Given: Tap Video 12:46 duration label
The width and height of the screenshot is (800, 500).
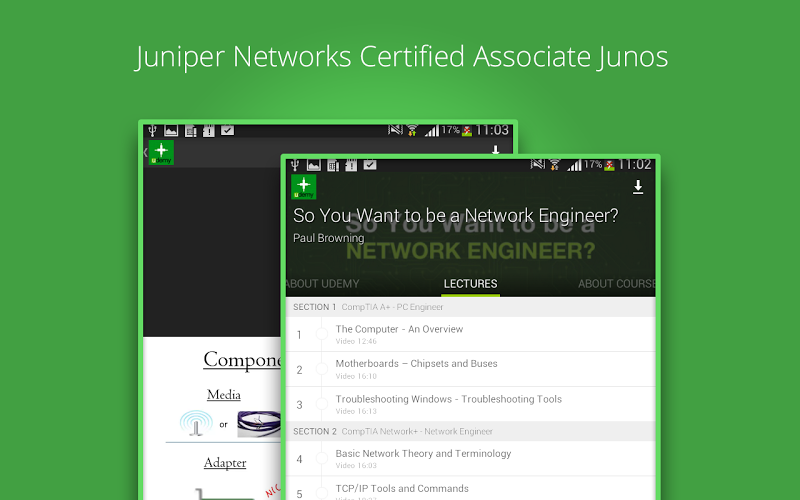Looking at the screenshot, I should 356,341.
